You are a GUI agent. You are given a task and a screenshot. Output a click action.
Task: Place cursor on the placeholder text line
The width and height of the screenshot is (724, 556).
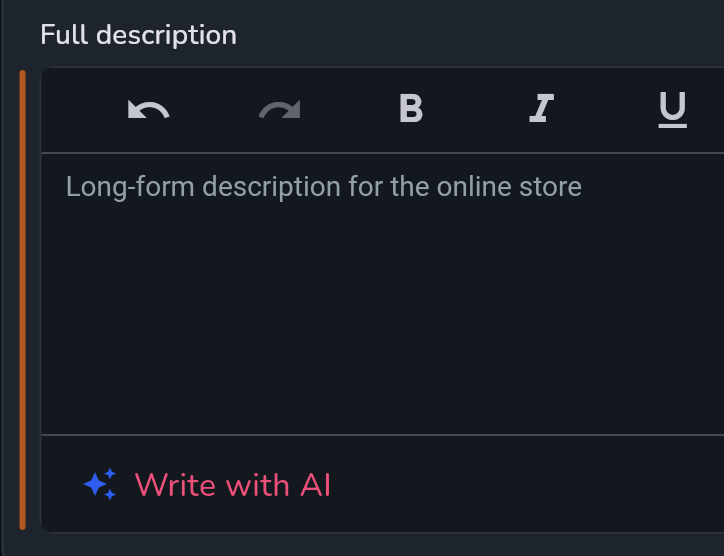[x=324, y=187]
